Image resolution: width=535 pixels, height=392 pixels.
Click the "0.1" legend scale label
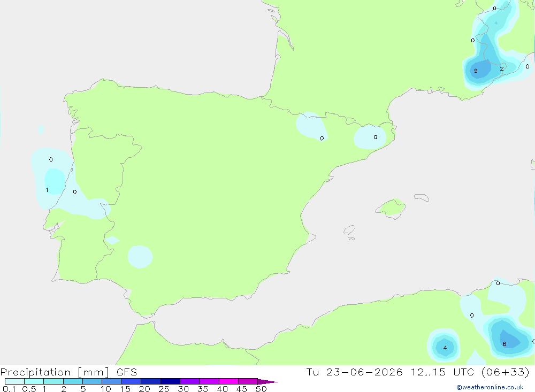point(9,389)
